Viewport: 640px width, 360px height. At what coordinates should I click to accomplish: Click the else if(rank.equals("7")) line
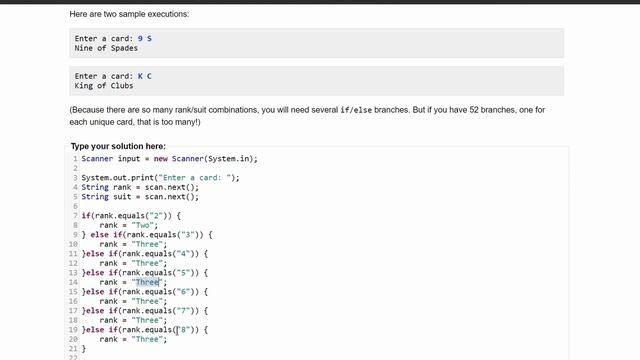[144, 311]
